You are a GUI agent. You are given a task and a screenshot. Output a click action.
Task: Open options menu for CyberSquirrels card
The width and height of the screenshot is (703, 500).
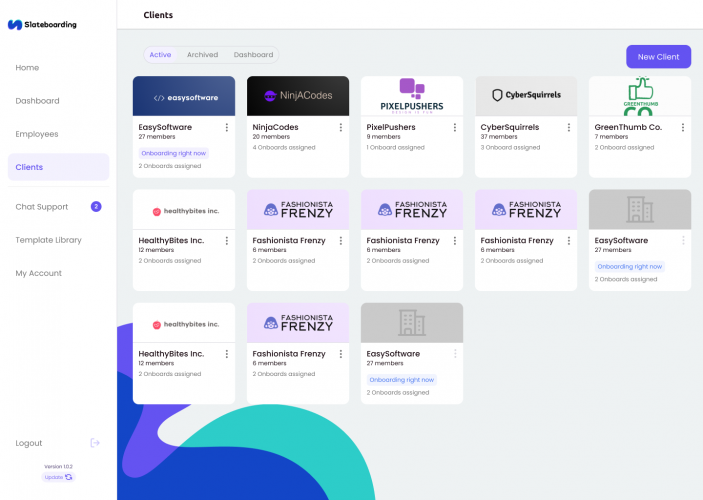pyautogui.click(x=568, y=127)
